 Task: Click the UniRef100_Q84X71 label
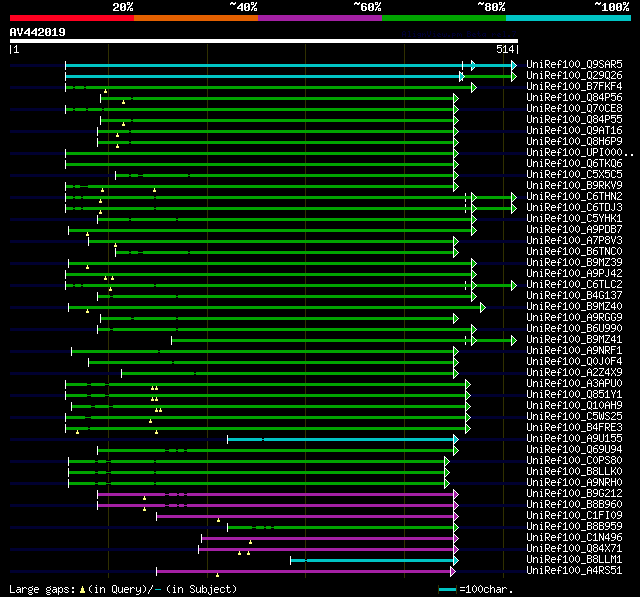point(574,549)
